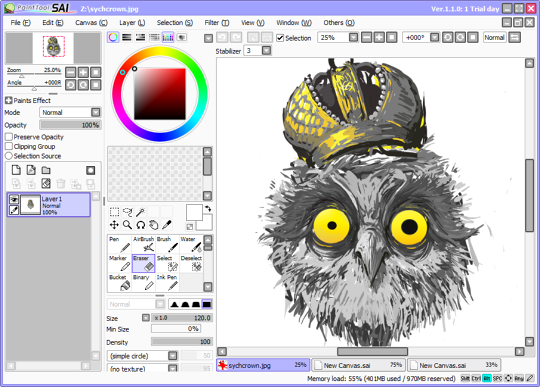Image resolution: width=540 pixels, height=387 pixels.
Task: Toggle the swatches panel
Action: [168, 37]
